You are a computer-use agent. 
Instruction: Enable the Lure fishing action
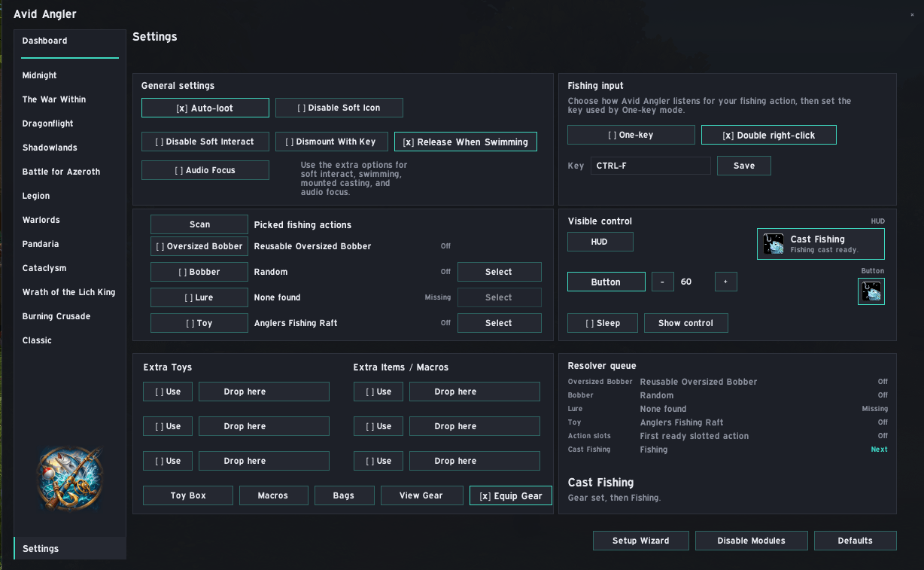point(199,297)
